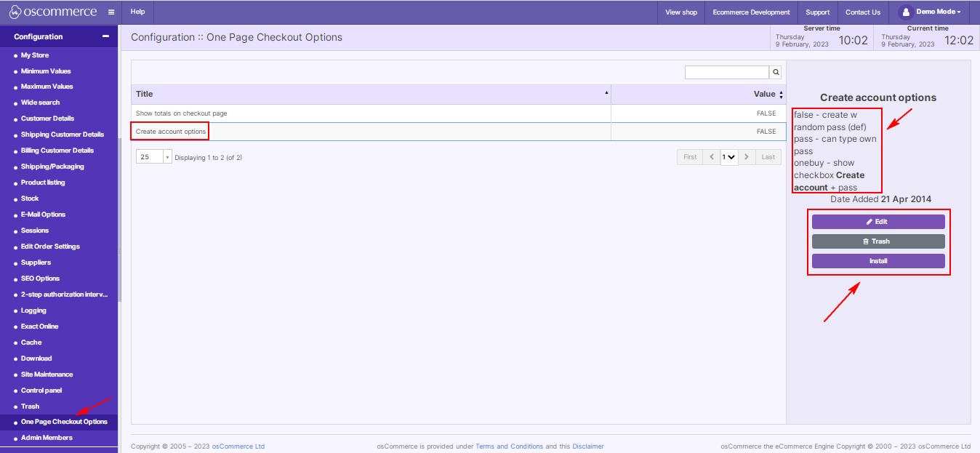The height and width of the screenshot is (453, 980).
Task: Select Maximum Values in sidebar
Action: coord(47,87)
